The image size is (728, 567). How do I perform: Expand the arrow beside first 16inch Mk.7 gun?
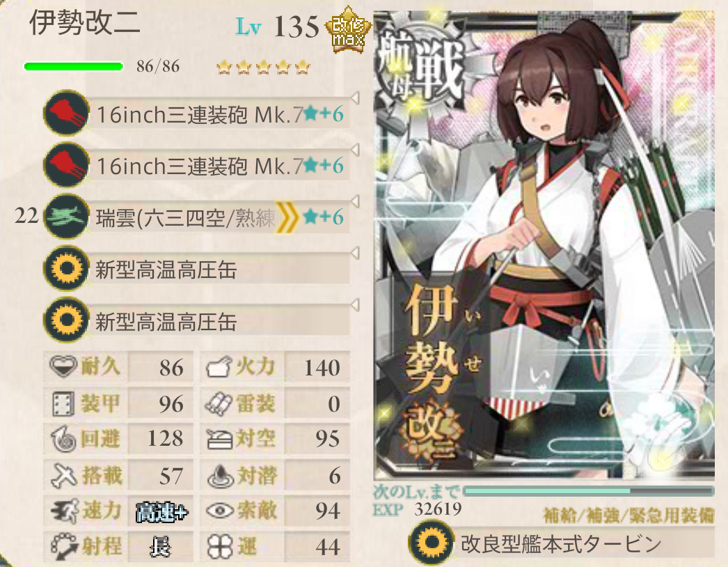tap(355, 98)
